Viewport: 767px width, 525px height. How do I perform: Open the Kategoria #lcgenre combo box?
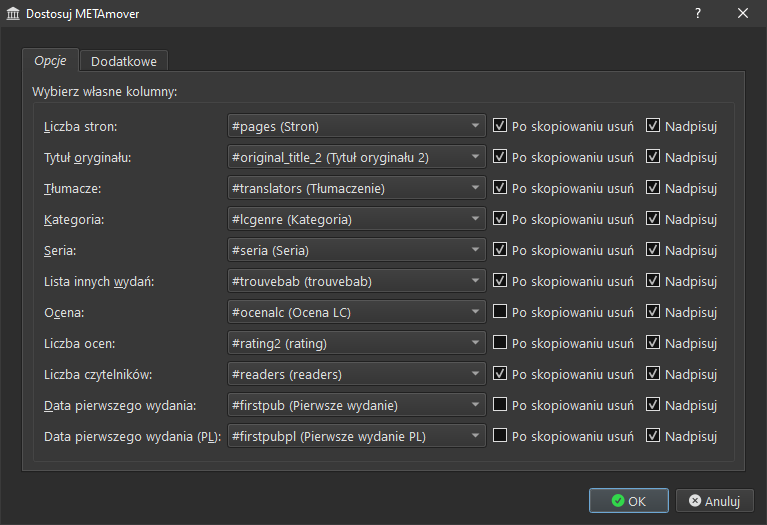coord(357,219)
